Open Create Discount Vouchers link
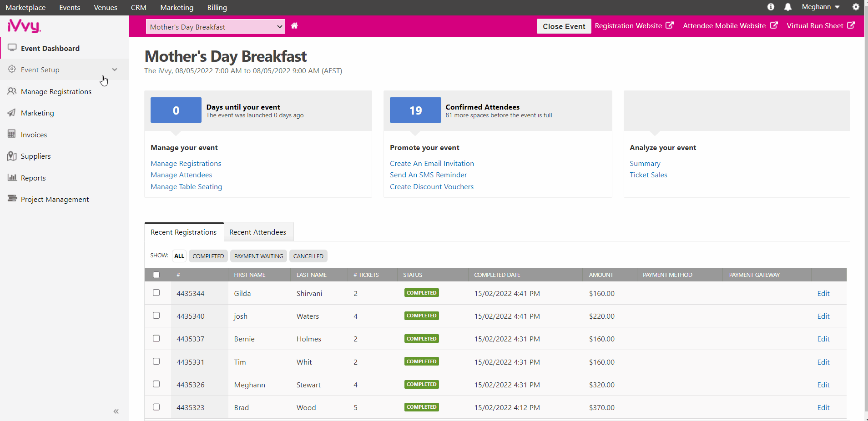This screenshot has width=868, height=421. tap(432, 186)
